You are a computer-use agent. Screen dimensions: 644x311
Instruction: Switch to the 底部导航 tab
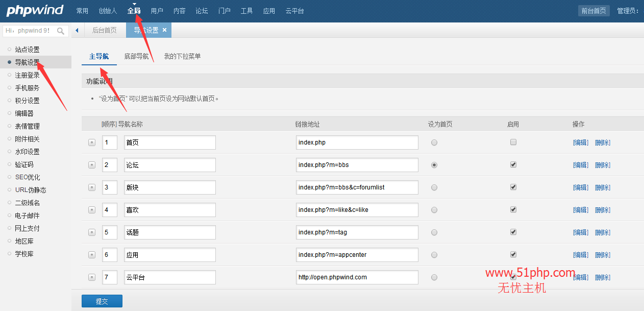coord(136,56)
